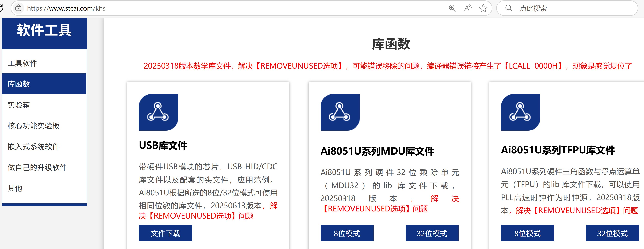
Task: Click the Ai8051U系列TFPU库文件 title
Action: (x=558, y=150)
